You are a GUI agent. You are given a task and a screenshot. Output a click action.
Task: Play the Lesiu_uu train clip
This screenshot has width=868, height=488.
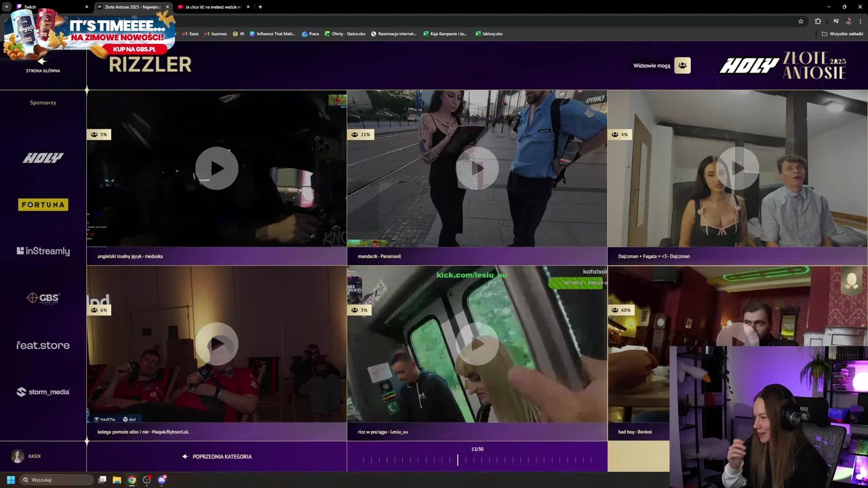(x=477, y=344)
